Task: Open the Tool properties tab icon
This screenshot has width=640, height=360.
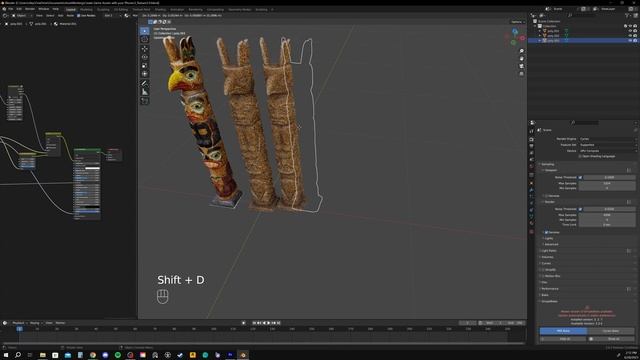Action: [531, 131]
